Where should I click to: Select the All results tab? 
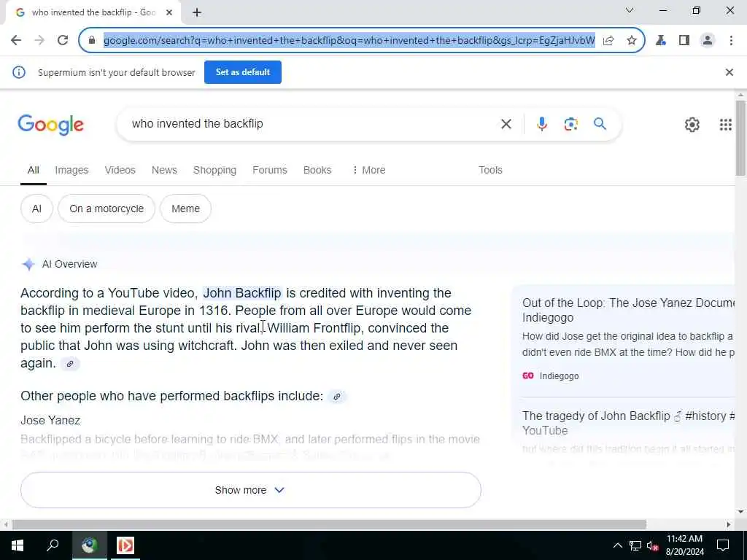point(34,170)
